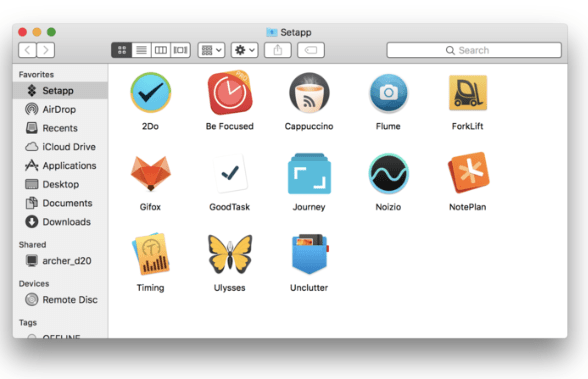This screenshot has width=588, height=379.
Task: Click the Cappuccino coffee cup icon
Action: point(309,93)
